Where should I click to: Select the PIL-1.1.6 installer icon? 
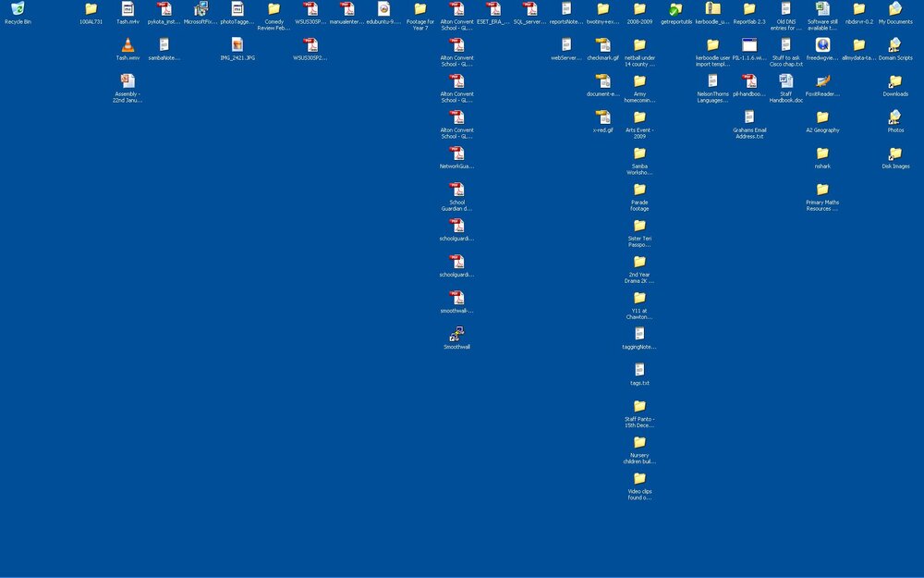[x=749, y=44]
